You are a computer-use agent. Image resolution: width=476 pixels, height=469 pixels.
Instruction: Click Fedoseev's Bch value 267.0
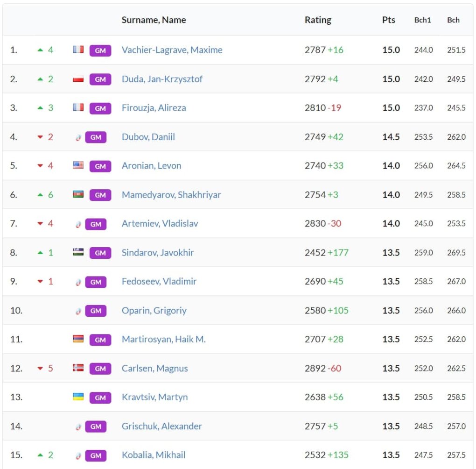456,282
